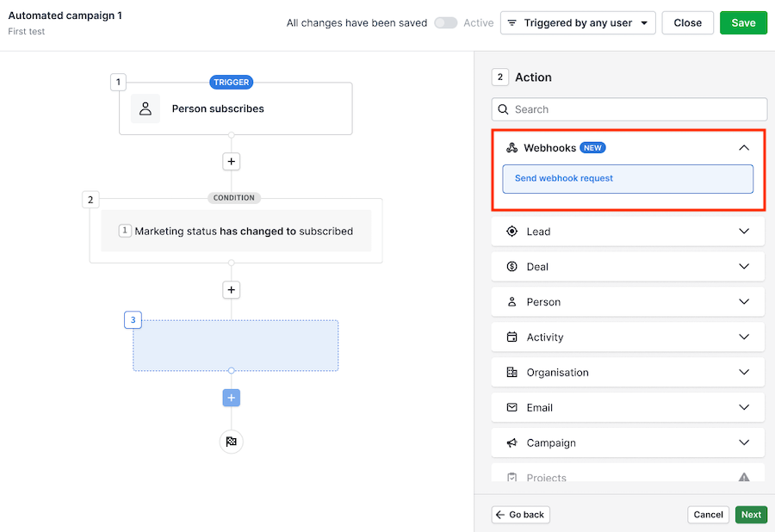The height and width of the screenshot is (532, 775).
Task: Select the Send webhook request action
Action: click(x=628, y=179)
